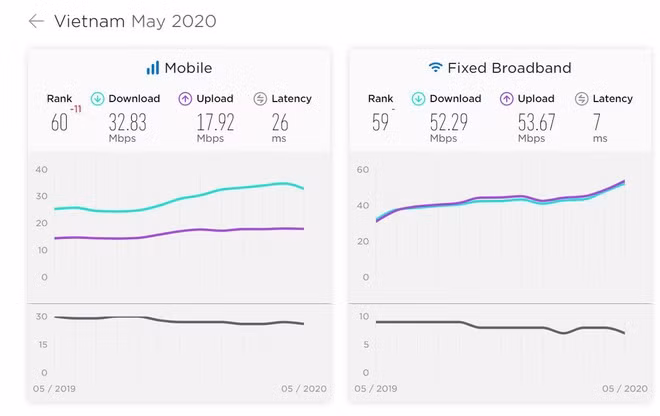Click the Mobile Latency icon
The width and height of the screenshot is (660, 416).
(260, 99)
